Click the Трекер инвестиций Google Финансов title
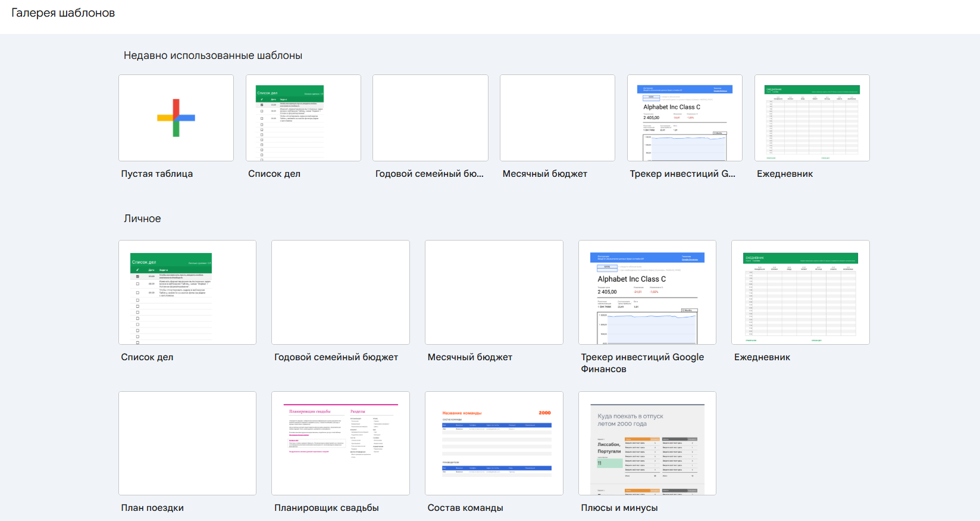Viewport: 980px width, 521px height. (x=643, y=363)
